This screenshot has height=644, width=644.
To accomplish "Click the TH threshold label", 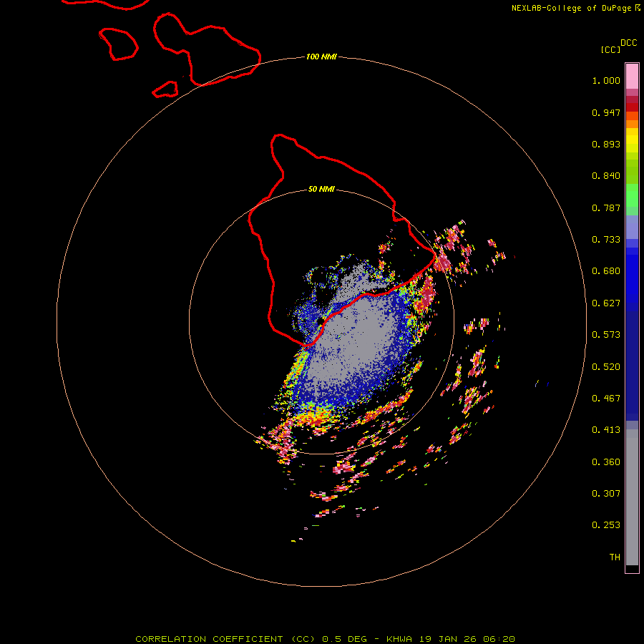I will [x=615, y=557].
